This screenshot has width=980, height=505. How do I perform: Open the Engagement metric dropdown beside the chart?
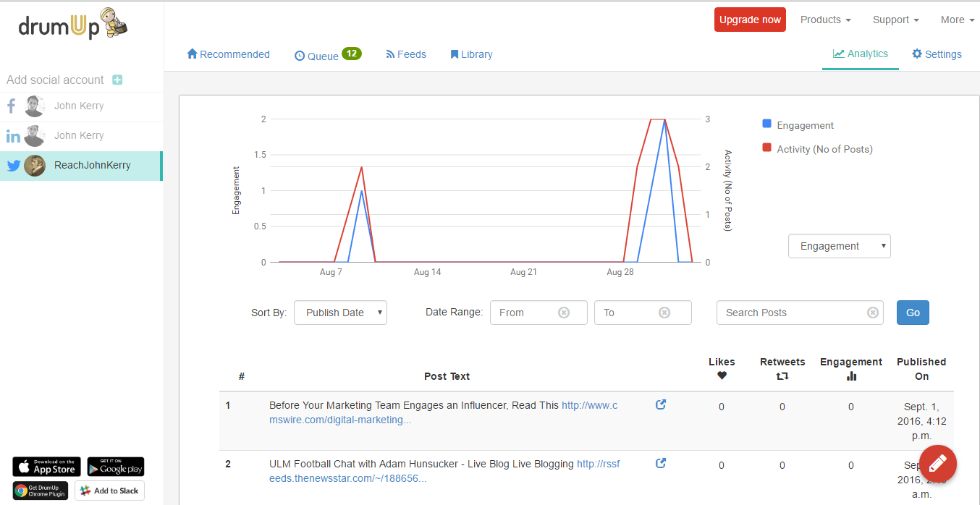click(839, 246)
